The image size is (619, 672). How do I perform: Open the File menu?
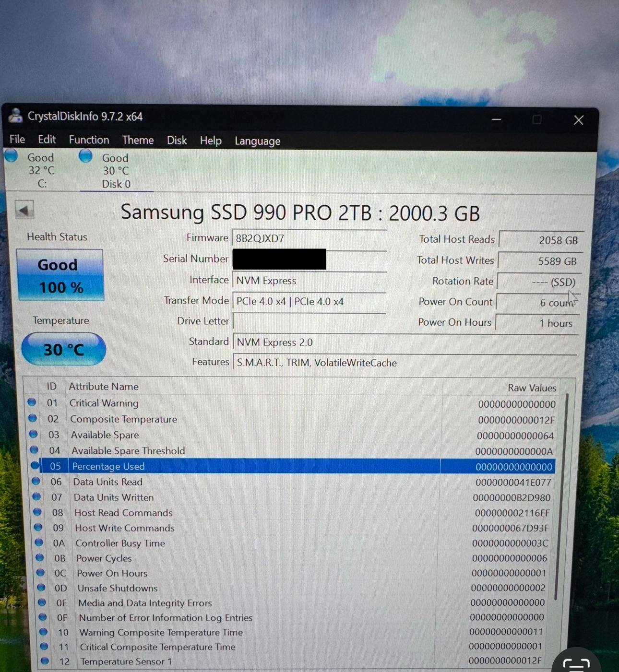tap(17, 139)
